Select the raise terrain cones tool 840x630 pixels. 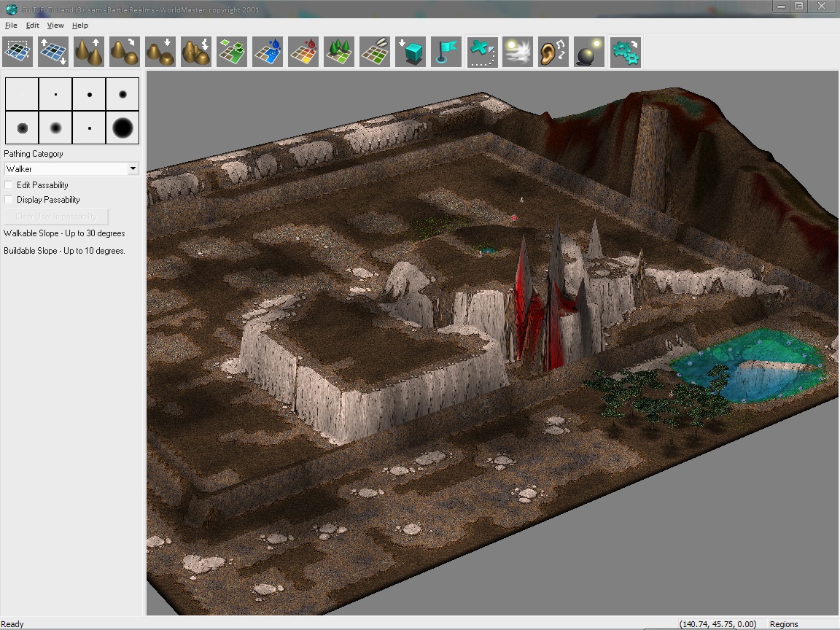click(89, 52)
